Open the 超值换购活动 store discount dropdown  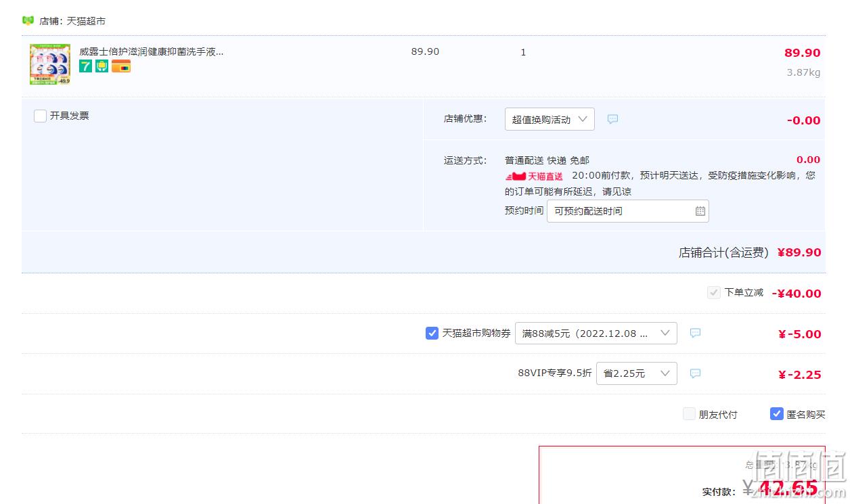550,119
